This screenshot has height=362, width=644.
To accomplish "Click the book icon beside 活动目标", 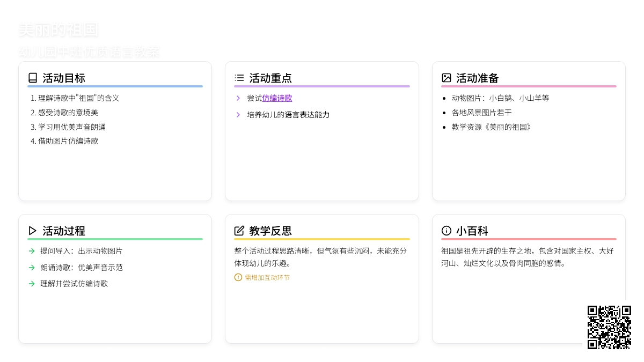I will click(x=33, y=78).
